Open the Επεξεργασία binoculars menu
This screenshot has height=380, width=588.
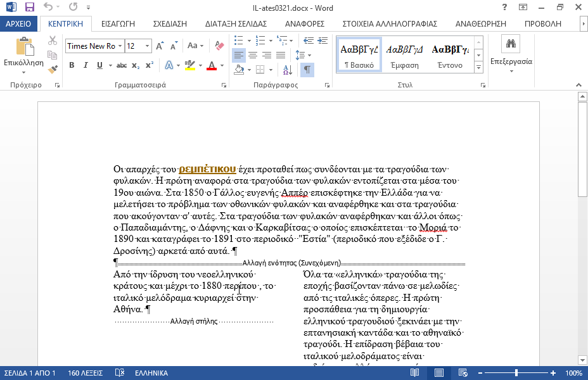click(x=511, y=54)
